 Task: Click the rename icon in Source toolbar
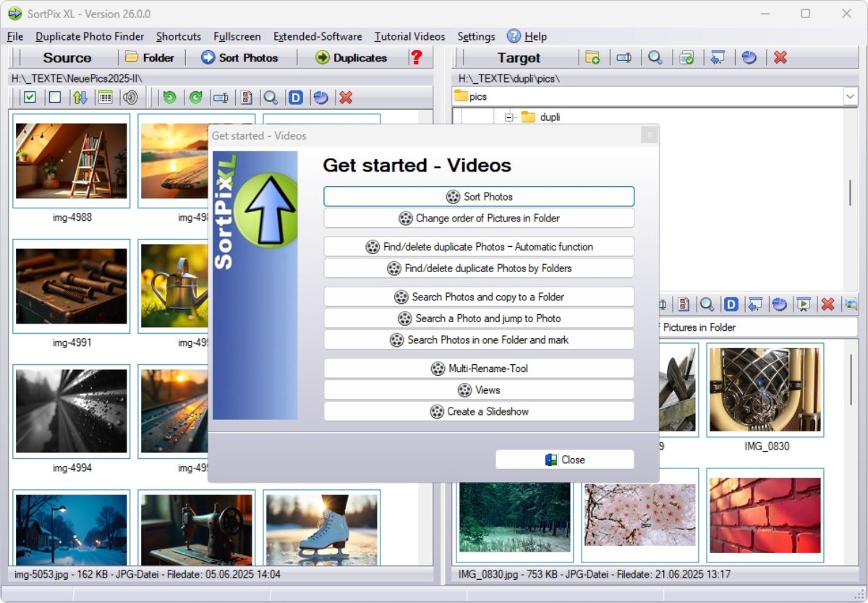click(221, 97)
